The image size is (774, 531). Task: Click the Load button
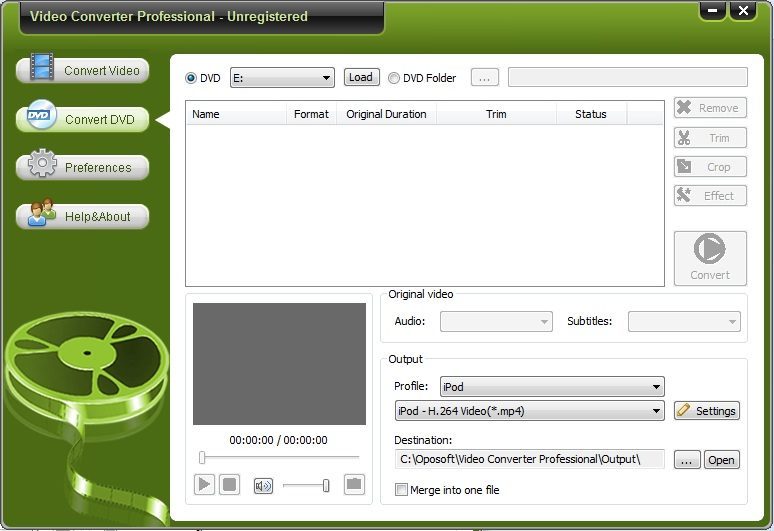pos(361,77)
